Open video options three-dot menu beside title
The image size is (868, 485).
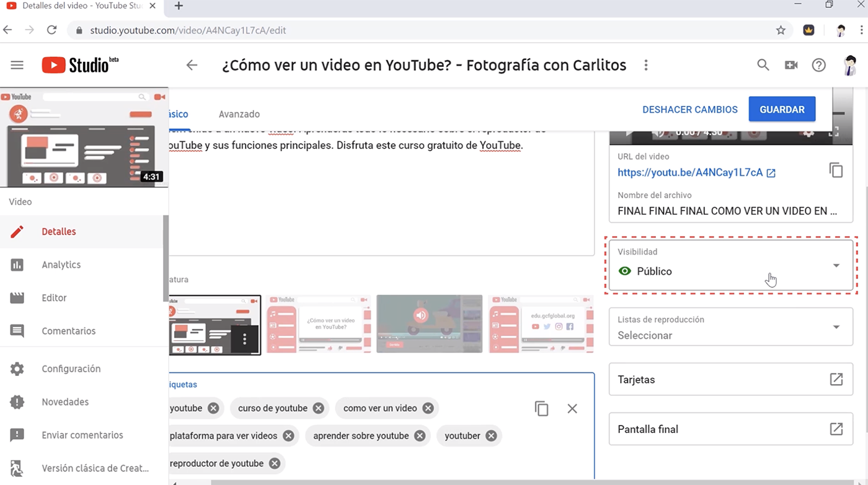tap(646, 65)
